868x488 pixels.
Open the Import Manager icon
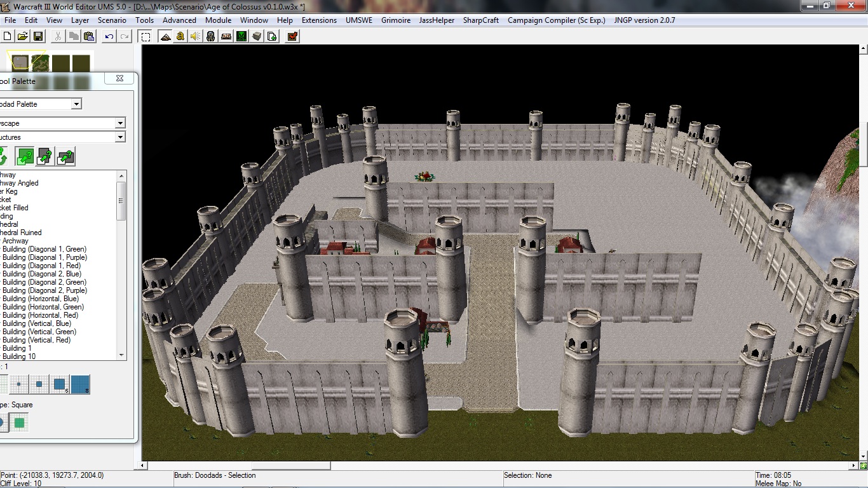click(272, 36)
